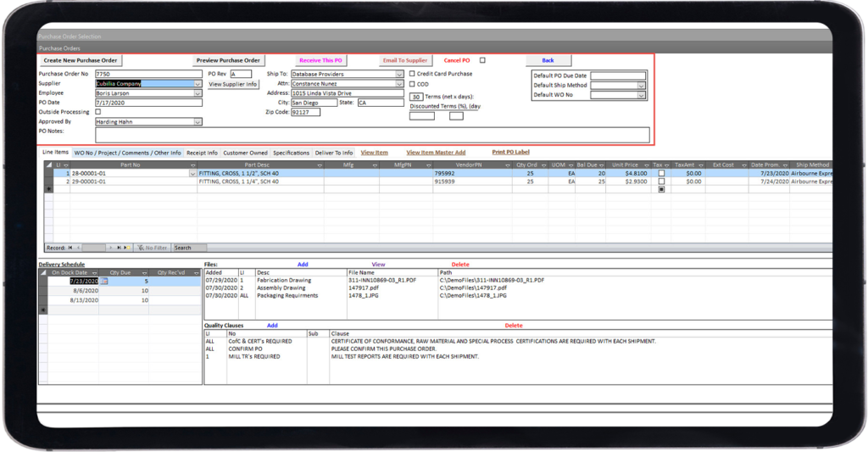Screen dimensions: 868x452
Task: Click Add link in Files section
Action: click(303, 265)
